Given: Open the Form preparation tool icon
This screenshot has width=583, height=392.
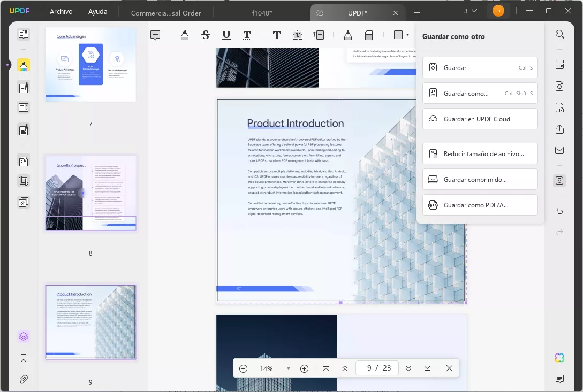Looking at the screenshot, I should tap(24, 107).
